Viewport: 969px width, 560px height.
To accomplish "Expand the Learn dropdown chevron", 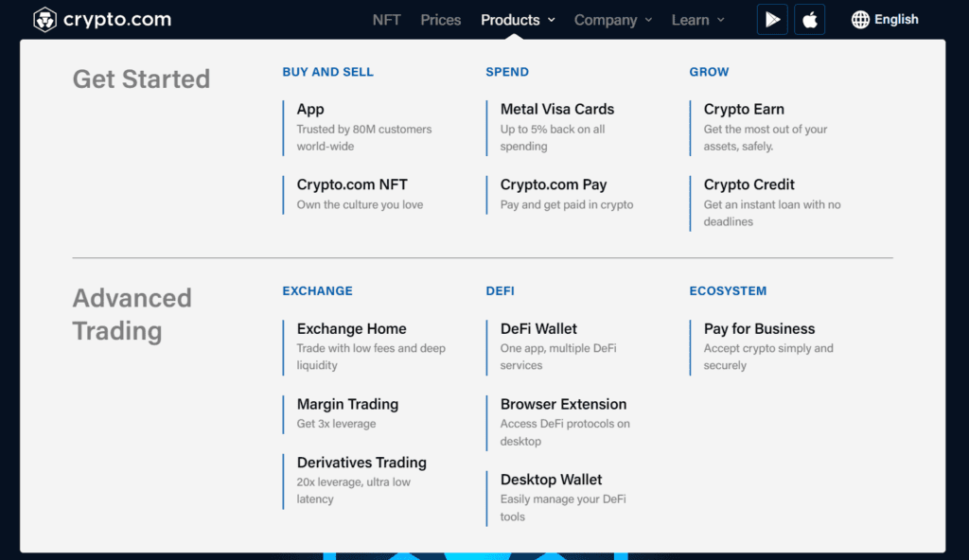I will [720, 20].
